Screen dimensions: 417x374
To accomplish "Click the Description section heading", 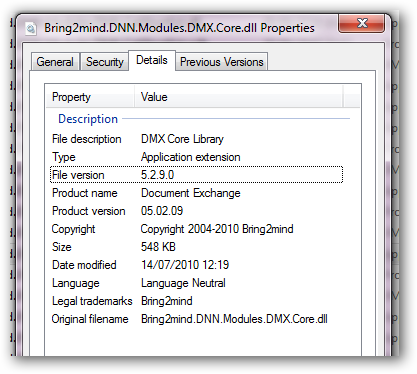I will (88, 119).
